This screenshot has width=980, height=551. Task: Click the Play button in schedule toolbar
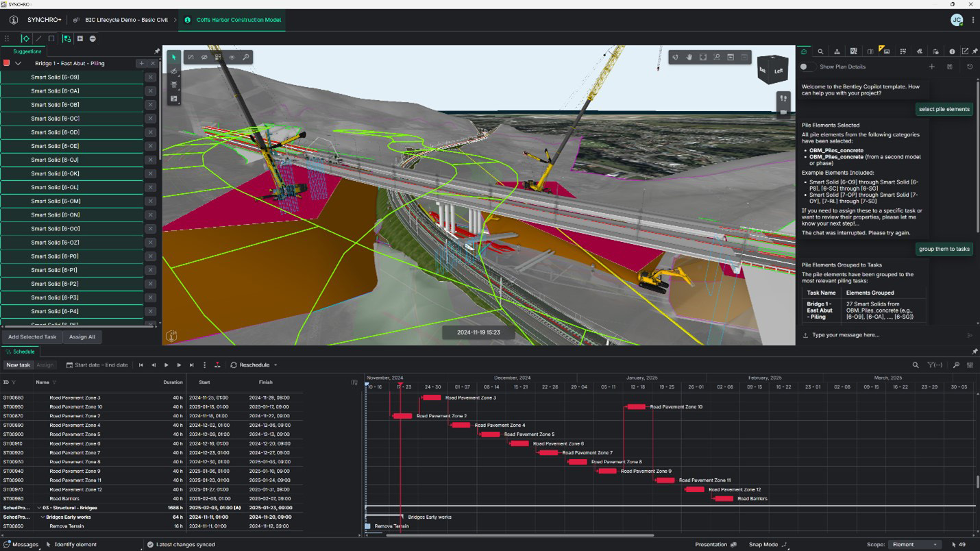(x=167, y=365)
